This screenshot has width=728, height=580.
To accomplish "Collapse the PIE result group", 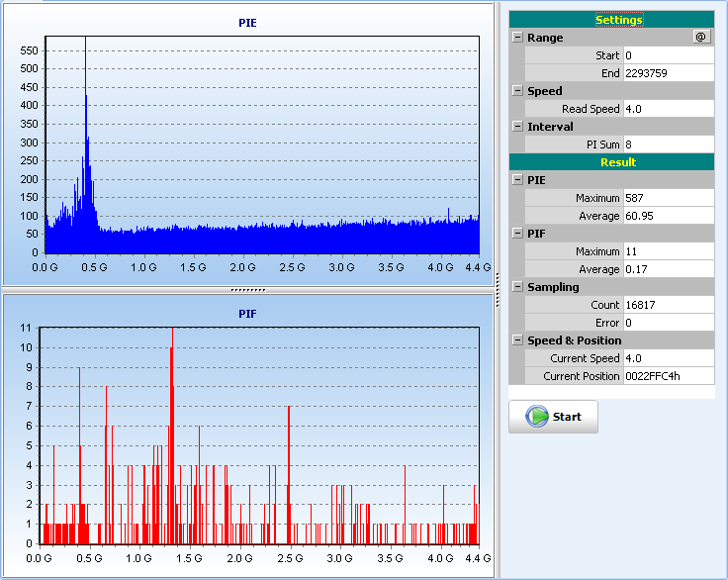I will point(517,180).
